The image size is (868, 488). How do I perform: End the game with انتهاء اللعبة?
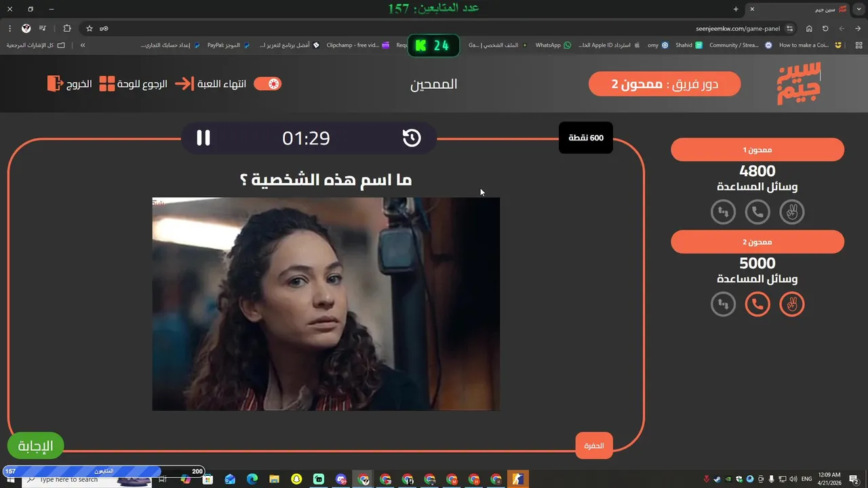click(210, 84)
